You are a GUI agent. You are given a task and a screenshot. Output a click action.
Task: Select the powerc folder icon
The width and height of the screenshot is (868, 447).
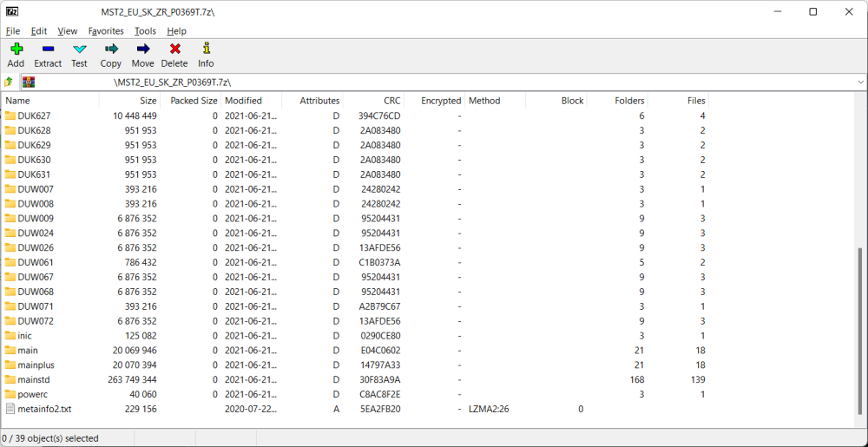point(10,394)
